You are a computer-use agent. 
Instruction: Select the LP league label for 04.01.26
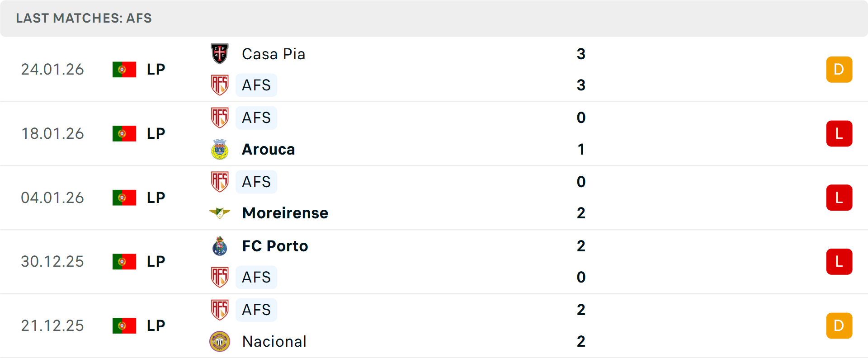156,198
